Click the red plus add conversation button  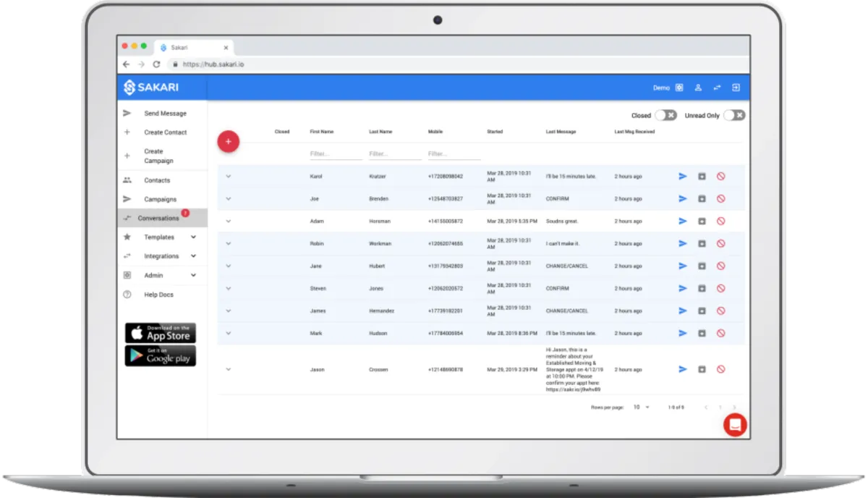click(x=228, y=142)
